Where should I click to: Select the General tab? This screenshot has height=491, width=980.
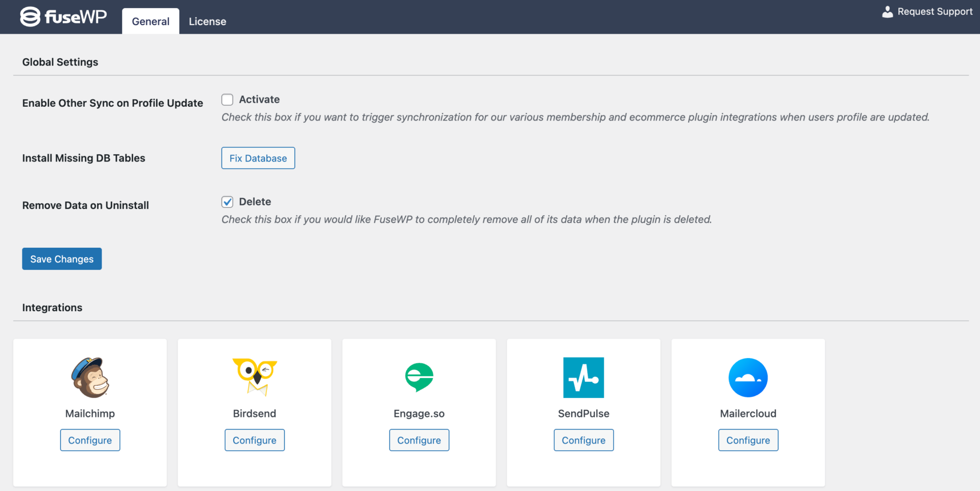(150, 21)
